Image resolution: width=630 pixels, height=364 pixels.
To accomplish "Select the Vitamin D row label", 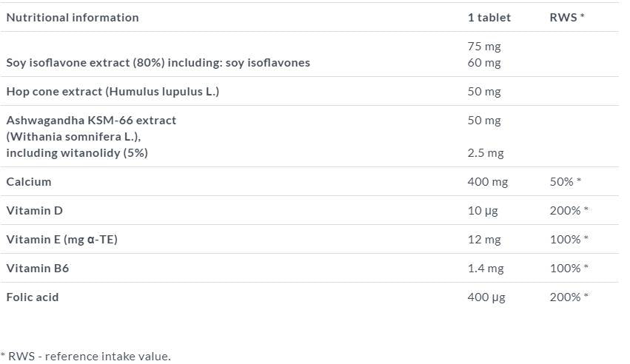I will click(34, 211).
